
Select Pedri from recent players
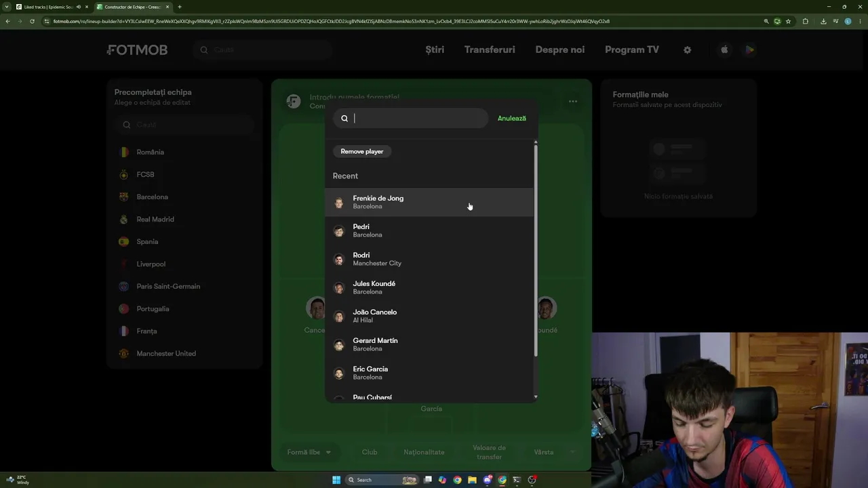[x=430, y=230]
